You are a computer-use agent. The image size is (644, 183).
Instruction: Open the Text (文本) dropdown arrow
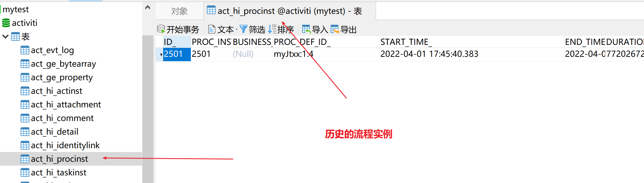[236, 29]
